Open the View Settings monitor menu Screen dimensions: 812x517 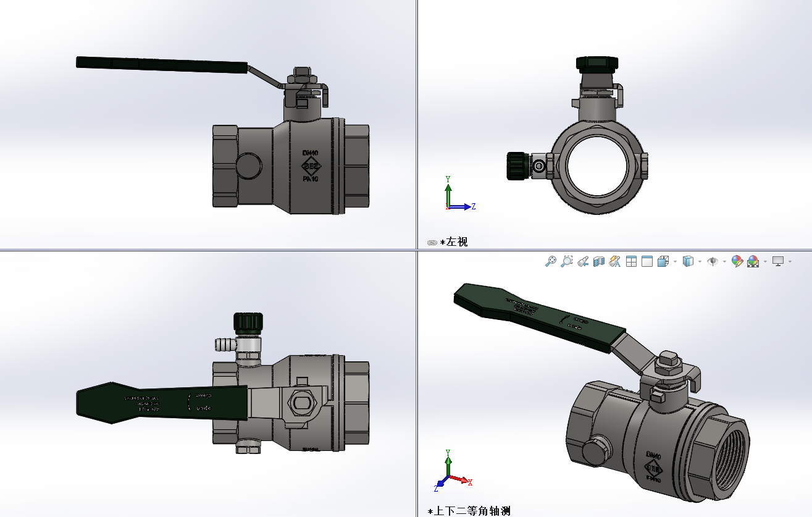pyautogui.click(x=778, y=261)
